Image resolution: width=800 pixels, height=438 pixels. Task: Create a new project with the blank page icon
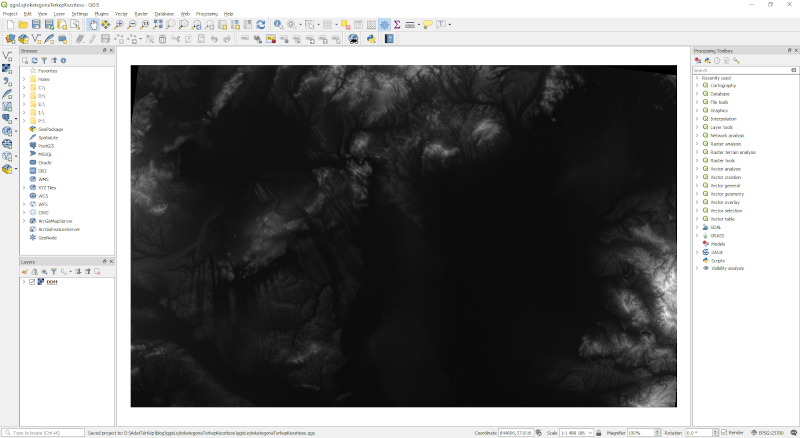(10, 25)
